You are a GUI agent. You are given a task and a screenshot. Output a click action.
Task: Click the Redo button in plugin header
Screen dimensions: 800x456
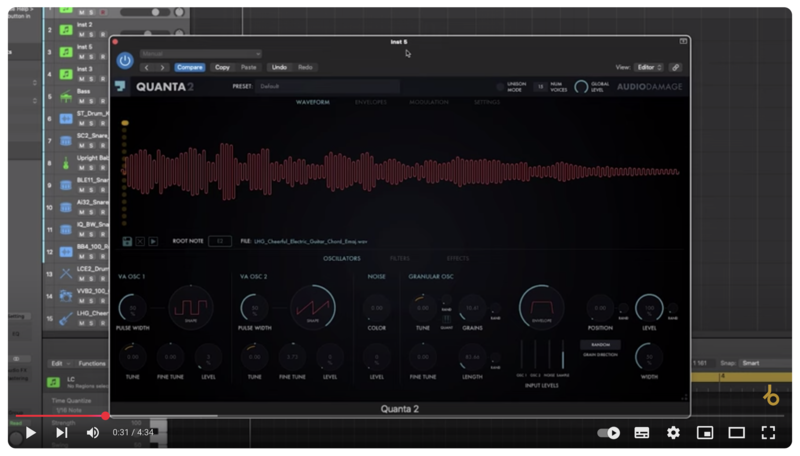(x=305, y=67)
